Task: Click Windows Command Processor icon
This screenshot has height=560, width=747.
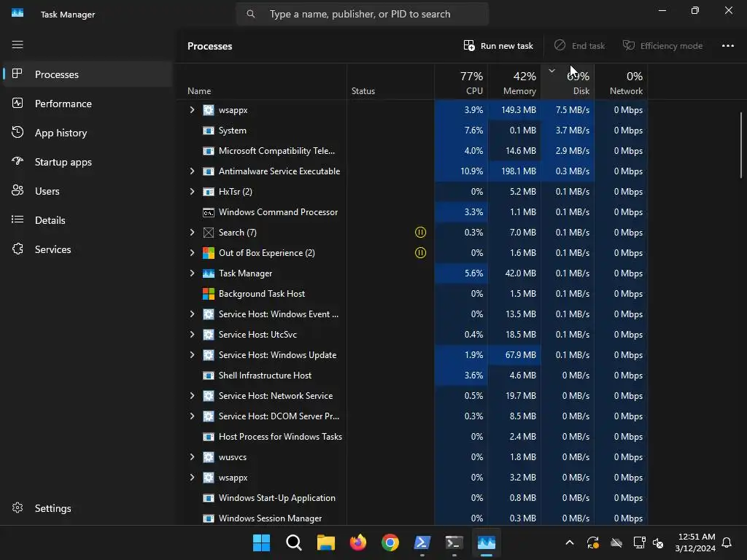Action: coord(209,212)
